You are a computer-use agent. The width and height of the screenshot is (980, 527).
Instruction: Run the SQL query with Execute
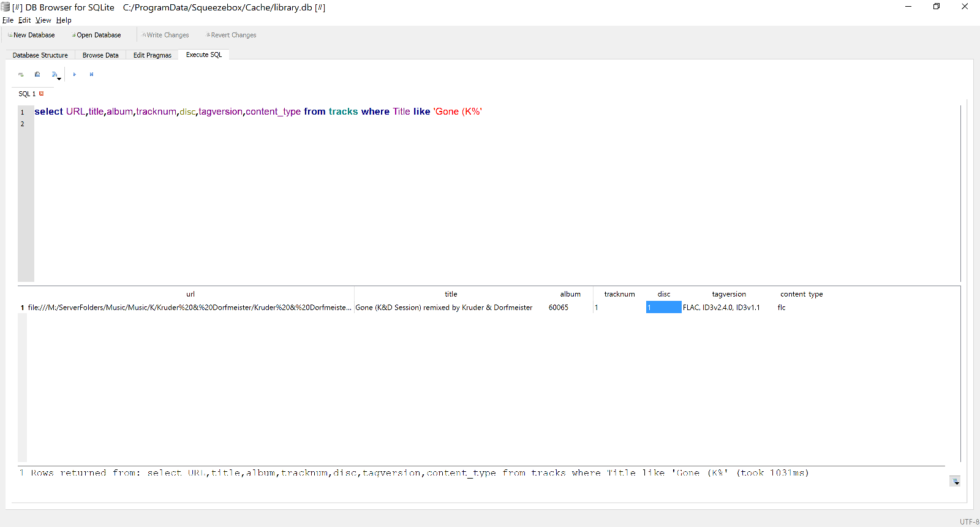point(74,75)
